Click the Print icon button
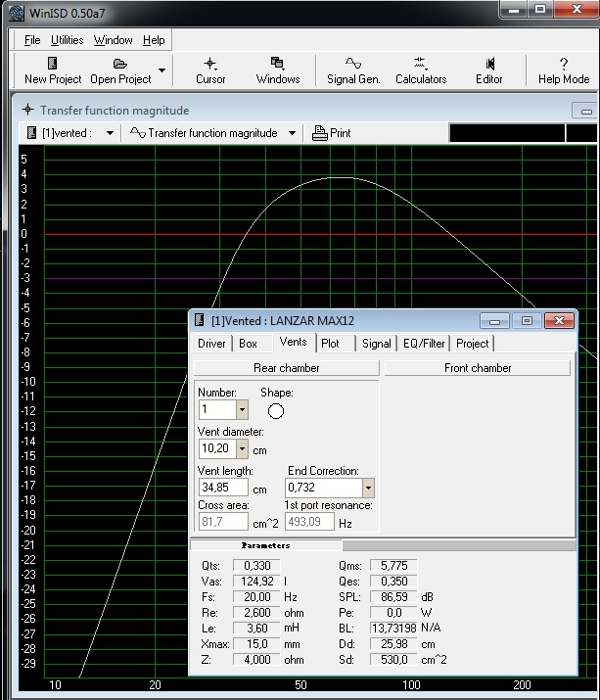The image size is (600, 700). pos(331,133)
